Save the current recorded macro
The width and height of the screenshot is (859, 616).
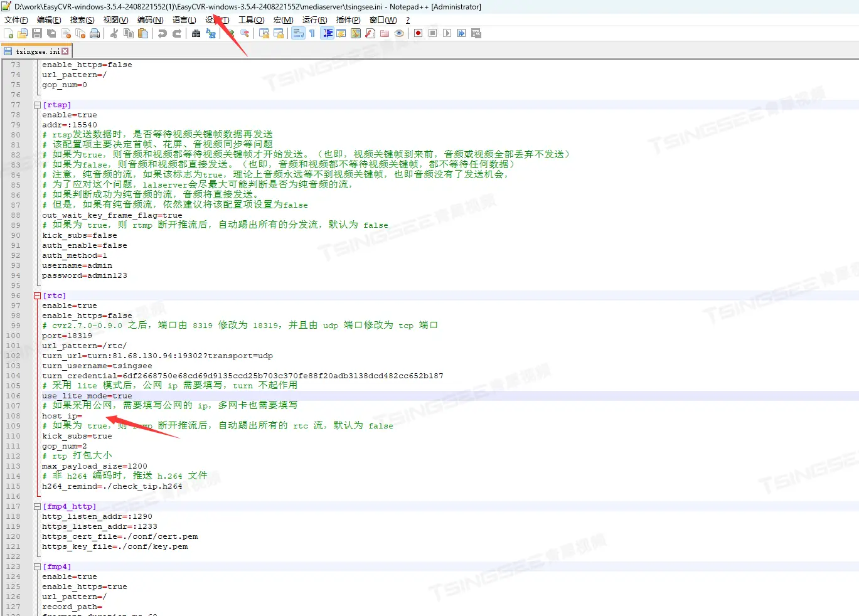(x=476, y=33)
